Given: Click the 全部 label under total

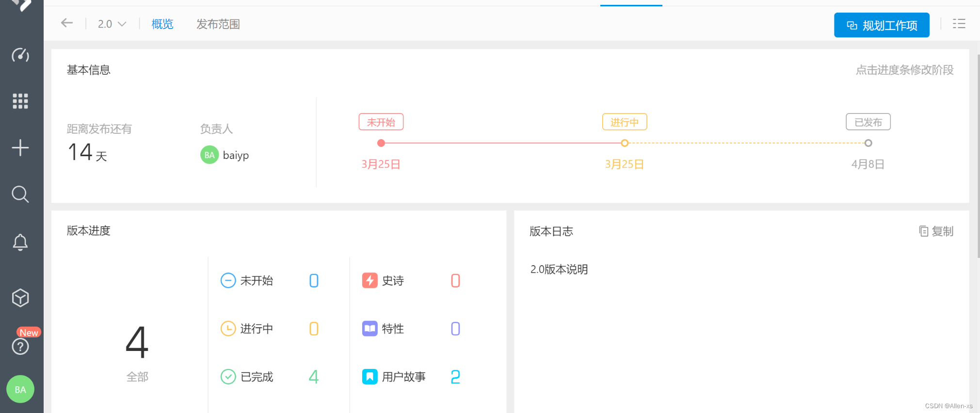Looking at the screenshot, I should click(137, 377).
